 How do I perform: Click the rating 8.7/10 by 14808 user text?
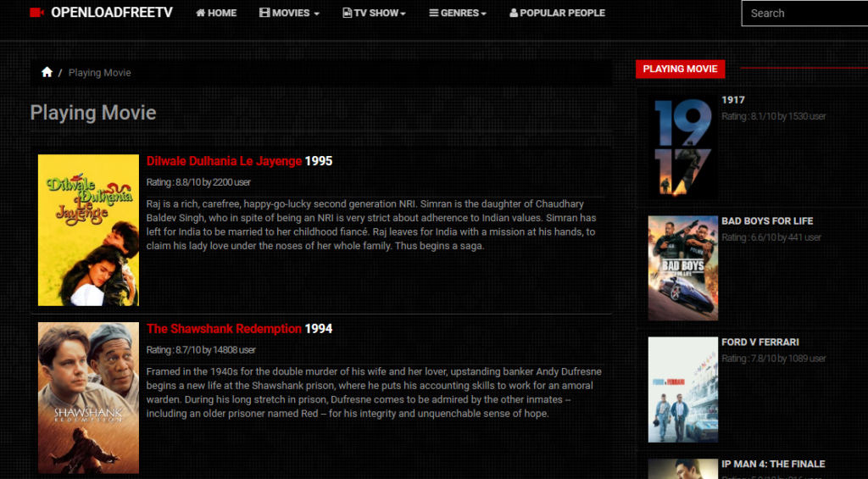201,350
